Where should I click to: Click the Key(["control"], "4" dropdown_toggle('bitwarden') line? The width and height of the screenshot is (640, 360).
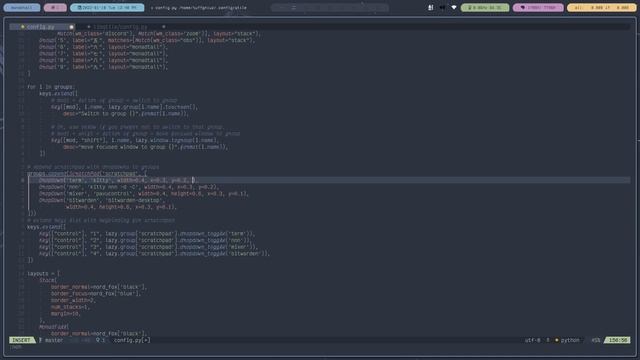coord(155,253)
